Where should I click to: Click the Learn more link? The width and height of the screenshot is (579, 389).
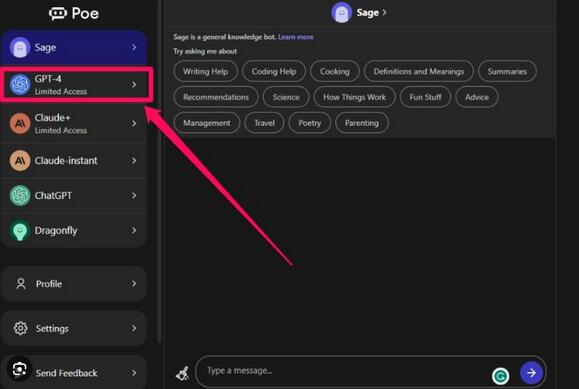(x=296, y=37)
